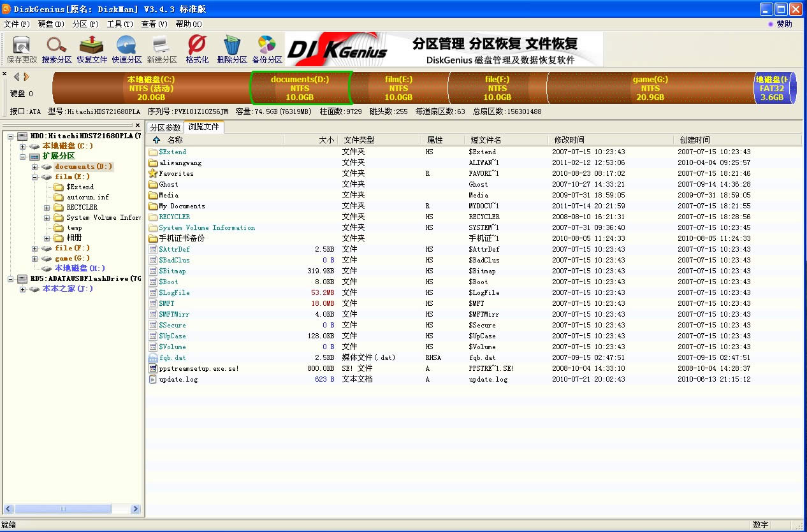Open the 备份分区 (backup partition) tool
Viewport: 807px width, 532px height.
[266, 49]
